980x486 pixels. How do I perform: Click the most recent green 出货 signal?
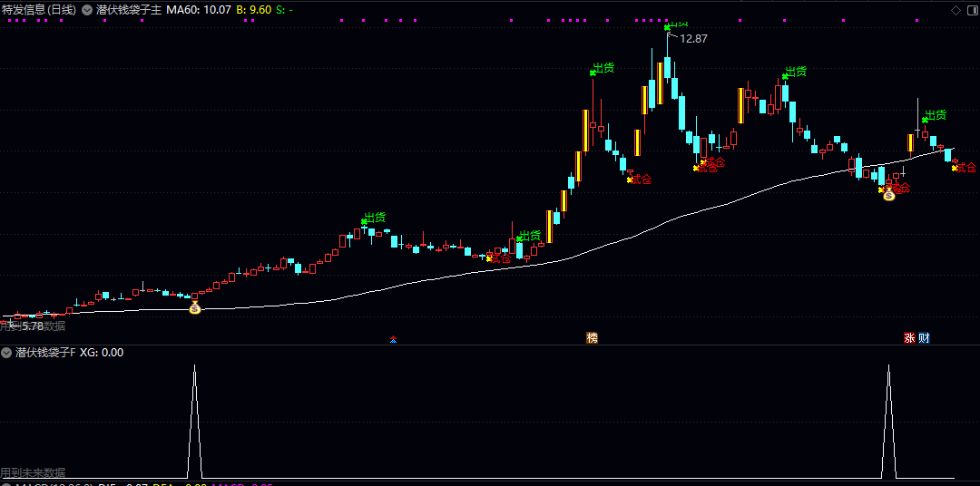point(935,115)
